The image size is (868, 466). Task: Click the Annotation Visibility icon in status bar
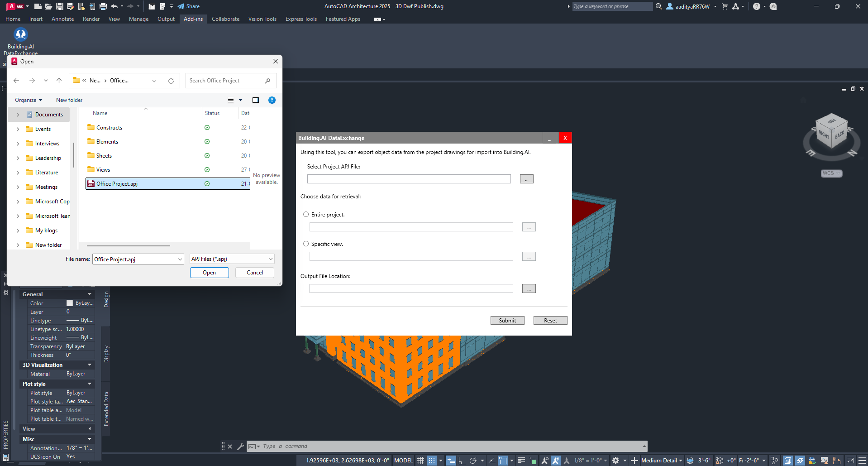pos(545,461)
